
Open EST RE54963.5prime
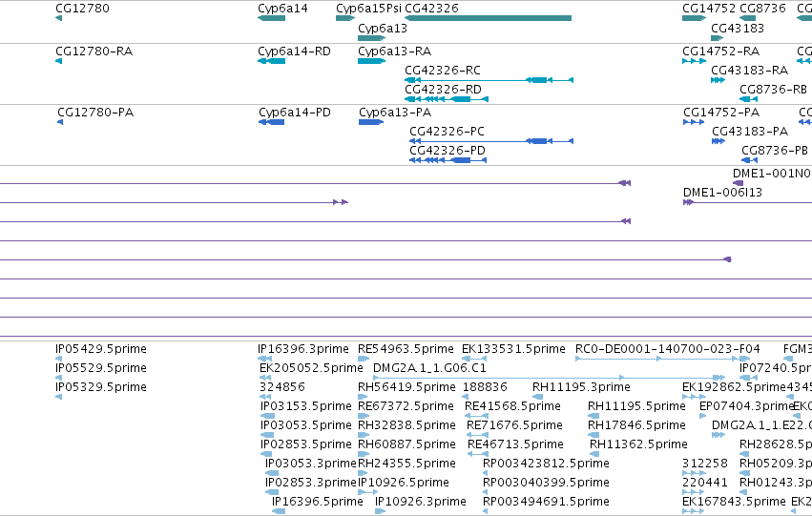pos(406,349)
